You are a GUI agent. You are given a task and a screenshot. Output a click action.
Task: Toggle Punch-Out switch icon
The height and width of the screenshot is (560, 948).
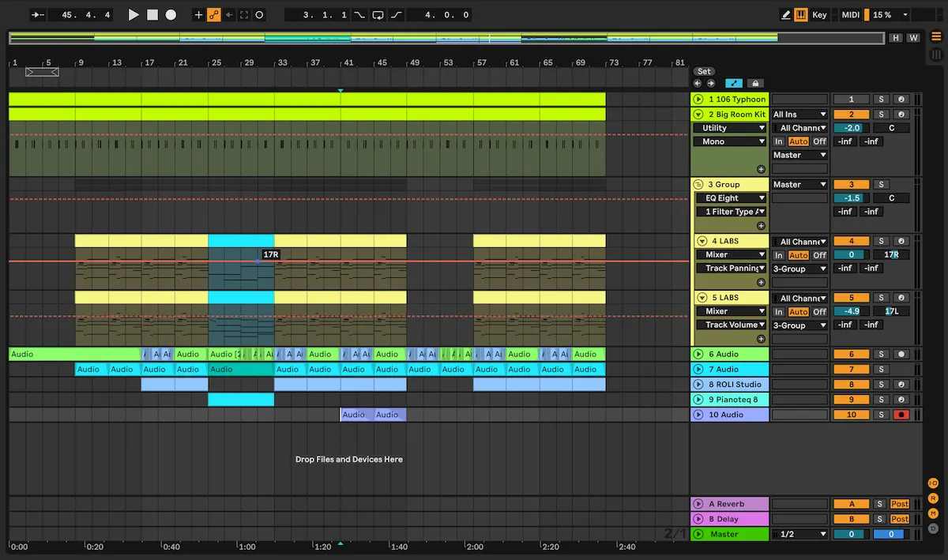396,15
